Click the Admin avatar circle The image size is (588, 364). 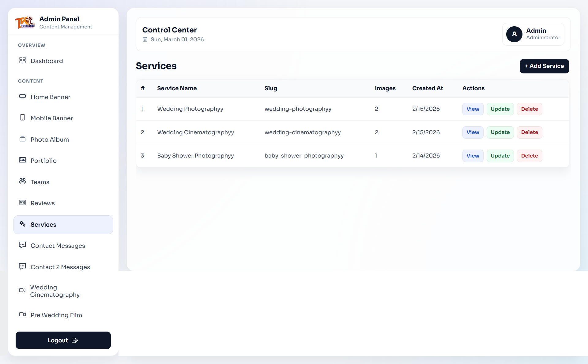coord(514,34)
